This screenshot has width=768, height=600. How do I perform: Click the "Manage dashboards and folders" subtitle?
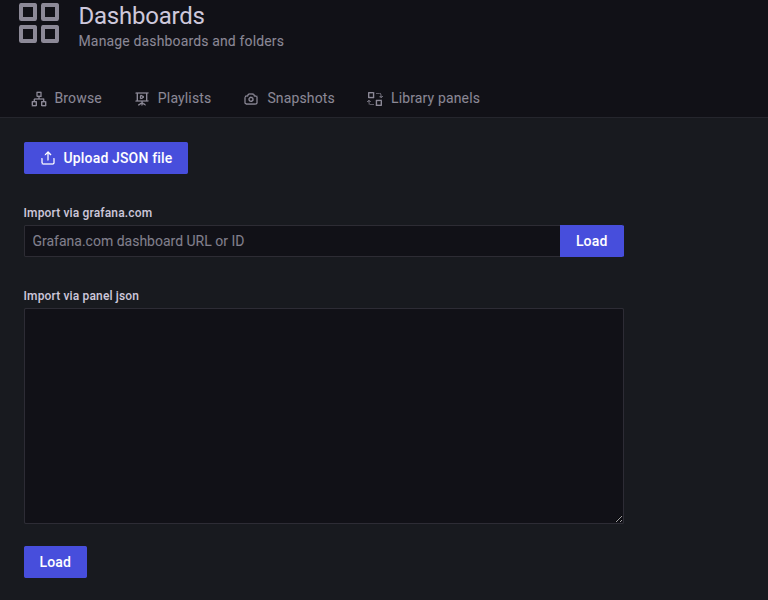(x=181, y=41)
